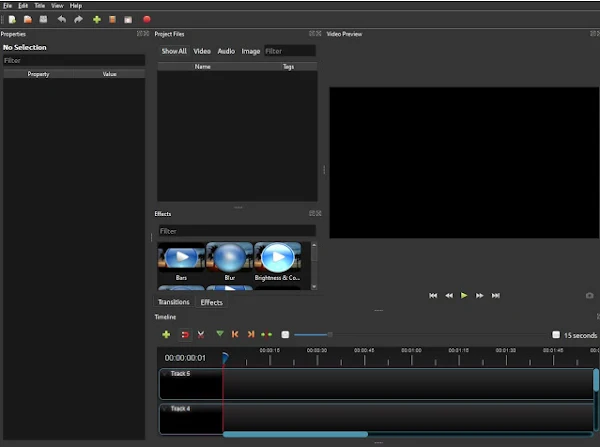Play the video preview
The height and width of the screenshot is (447, 600).
pyautogui.click(x=464, y=295)
